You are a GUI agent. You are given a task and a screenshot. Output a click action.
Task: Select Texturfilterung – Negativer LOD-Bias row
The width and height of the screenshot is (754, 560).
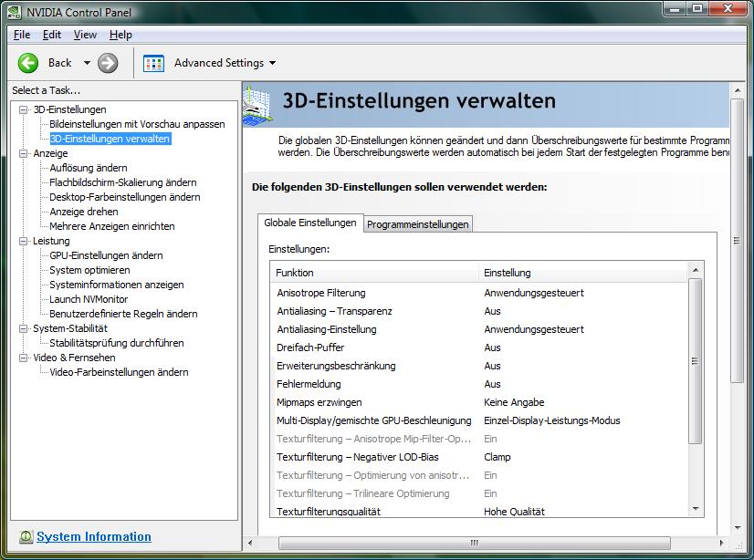[x=479, y=457]
